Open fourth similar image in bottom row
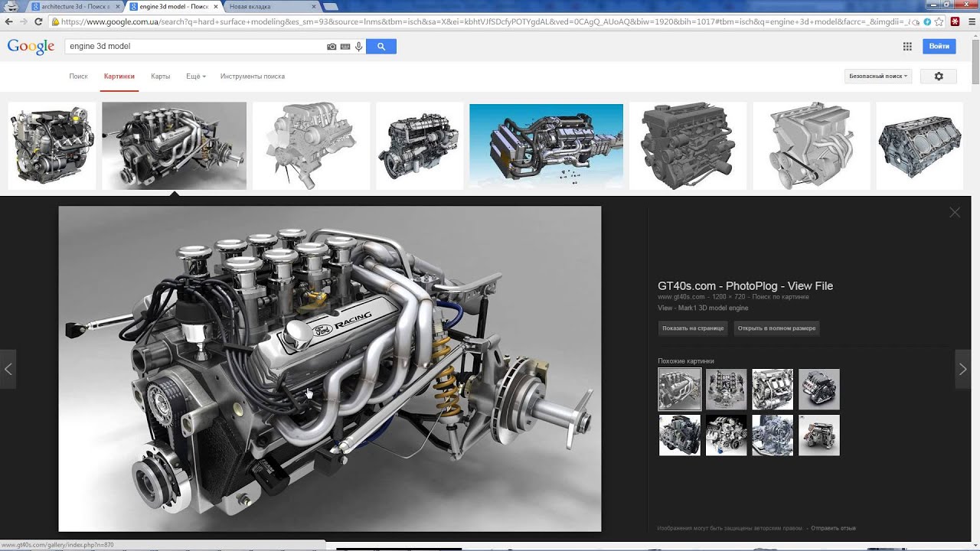Image resolution: width=980 pixels, height=551 pixels. pos(819,435)
